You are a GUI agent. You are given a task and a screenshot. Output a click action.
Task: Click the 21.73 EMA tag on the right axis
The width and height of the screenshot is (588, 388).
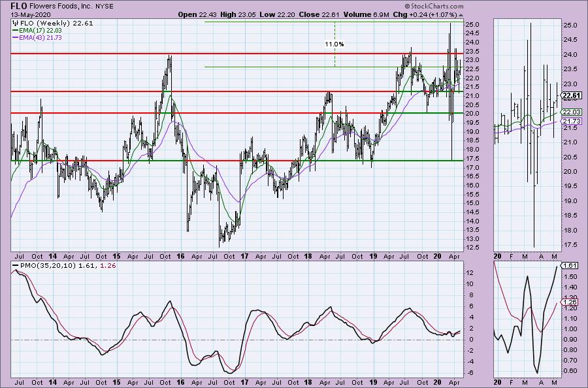coord(572,121)
